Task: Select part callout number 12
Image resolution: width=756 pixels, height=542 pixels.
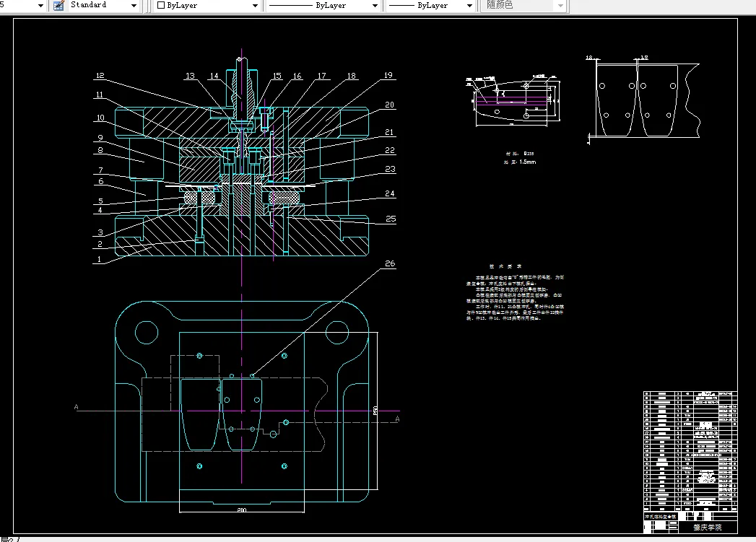Action: [100, 75]
